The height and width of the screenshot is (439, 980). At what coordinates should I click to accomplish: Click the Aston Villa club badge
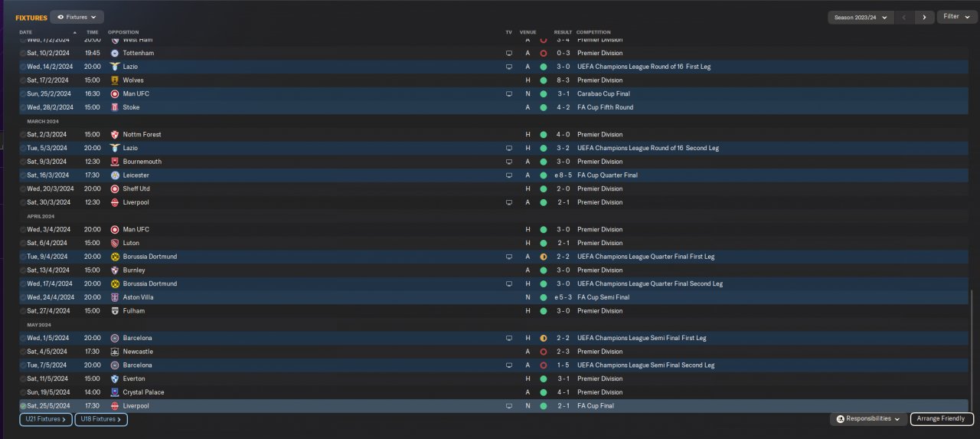pos(115,297)
